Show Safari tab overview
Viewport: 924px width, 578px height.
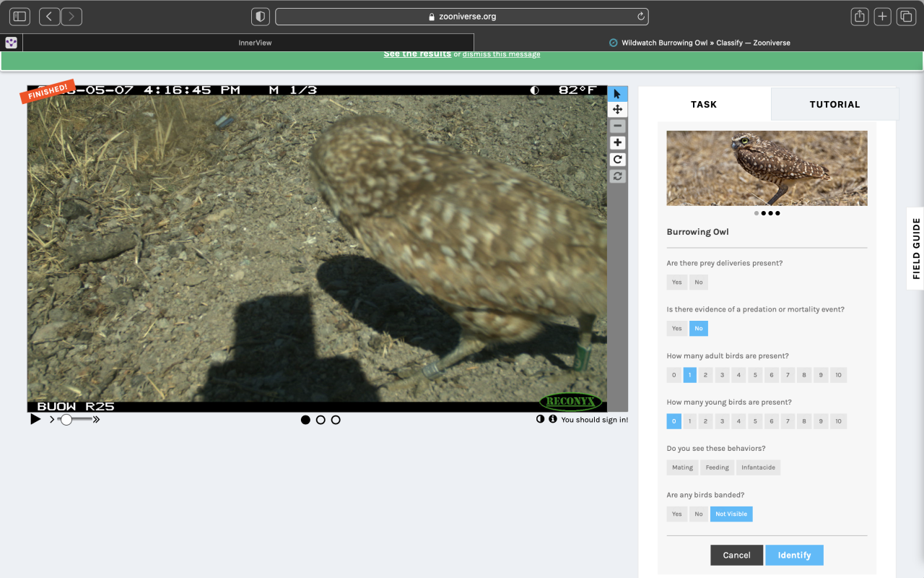coord(905,16)
